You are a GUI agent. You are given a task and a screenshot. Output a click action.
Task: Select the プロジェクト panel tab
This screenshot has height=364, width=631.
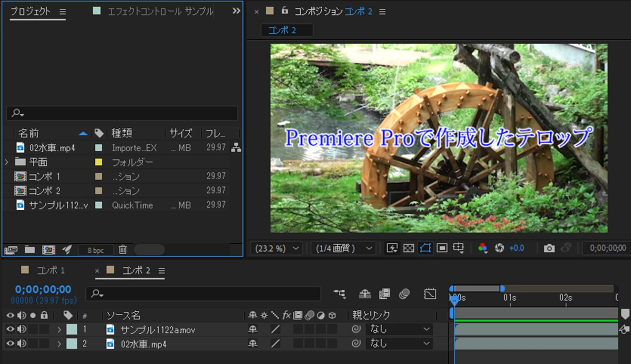coord(30,12)
